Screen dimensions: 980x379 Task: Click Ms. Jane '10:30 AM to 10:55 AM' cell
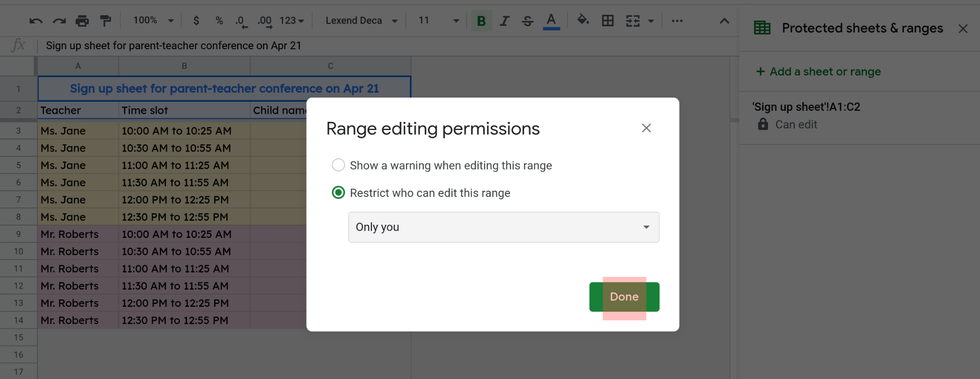click(x=184, y=148)
